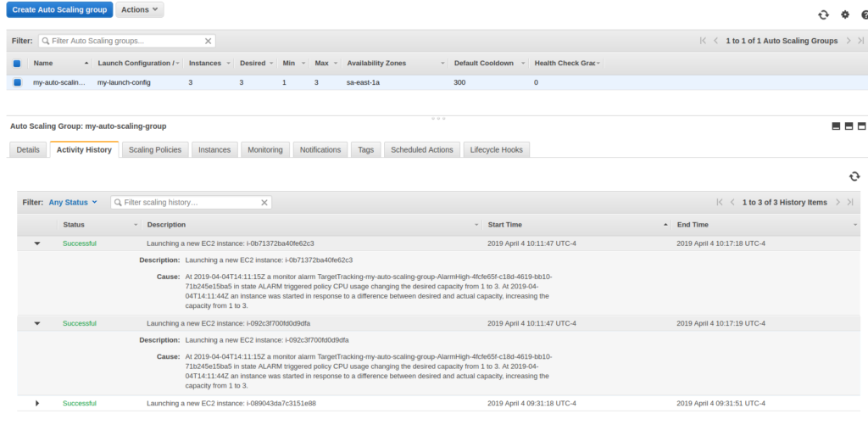Screen dimensions: 868x425
Task: Grab the pane splitter handle dots
Action: (x=438, y=118)
